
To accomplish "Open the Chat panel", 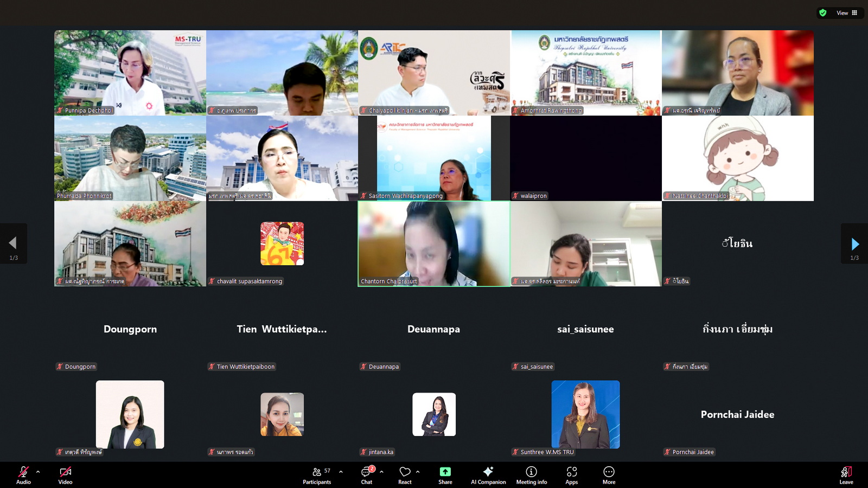I will point(367,475).
